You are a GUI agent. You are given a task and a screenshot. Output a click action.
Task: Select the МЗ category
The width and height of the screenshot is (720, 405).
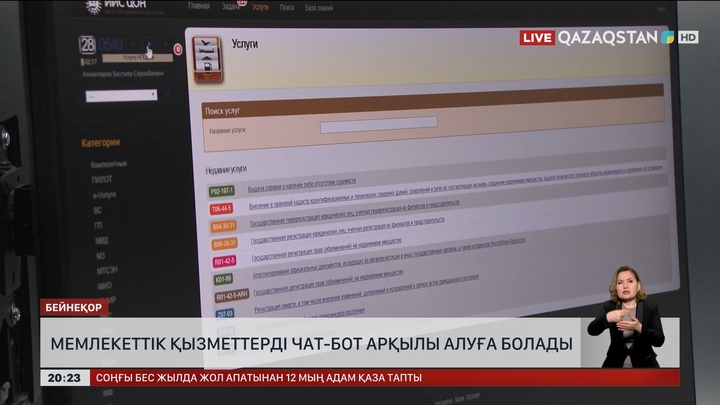tap(101, 256)
